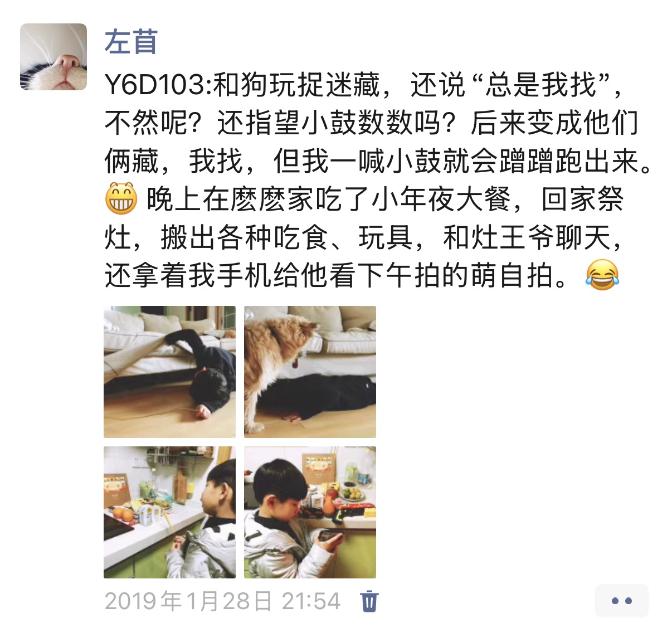Open username 左苜 profile link

pyautogui.click(x=132, y=42)
